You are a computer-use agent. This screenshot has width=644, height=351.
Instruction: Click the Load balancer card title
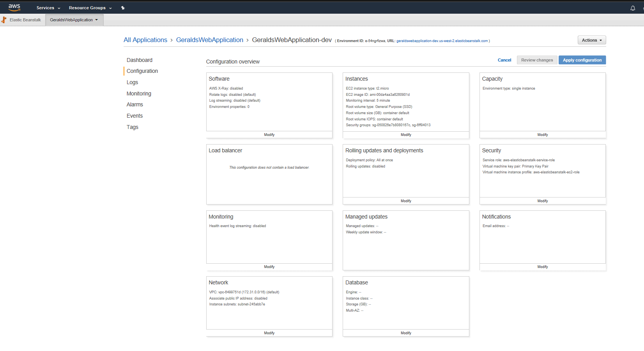click(225, 150)
